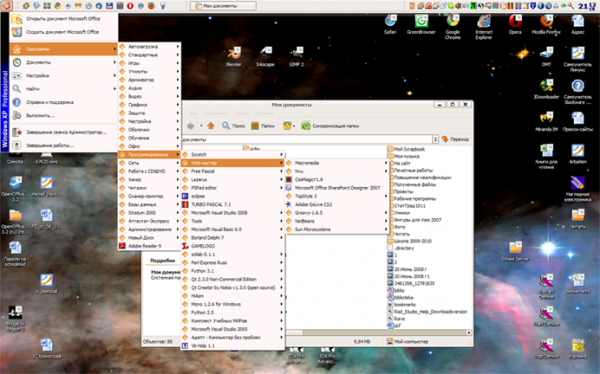Click the Переход button beside the address bar

[x=455, y=139]
